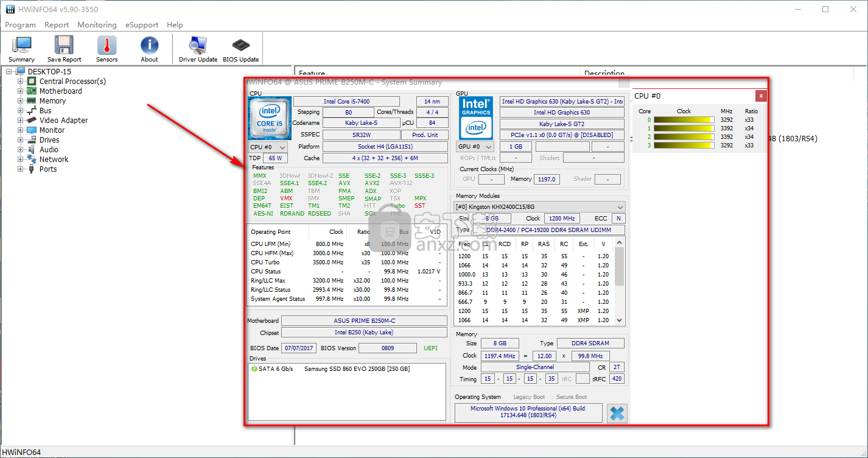Viewport: 868px width, 458px height.
Task: Open the Program menu
Action: pyautogui.click(x=20, y=25)
